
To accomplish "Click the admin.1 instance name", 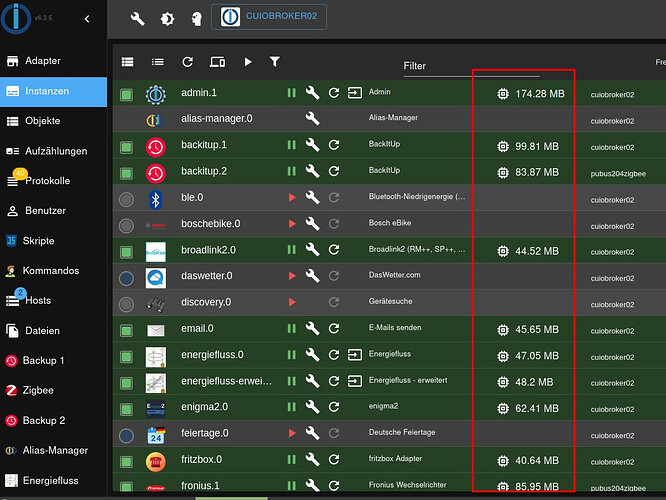I will [199, 93].
